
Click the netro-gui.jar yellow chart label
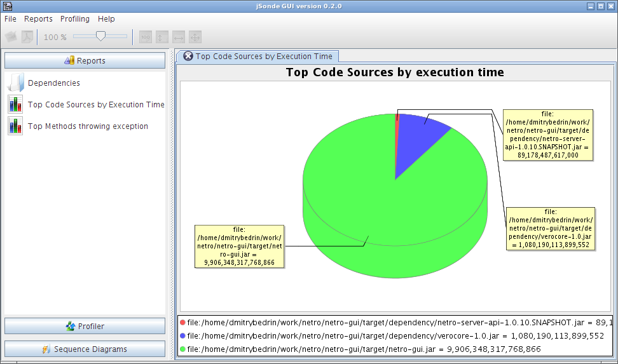(240, 246)
